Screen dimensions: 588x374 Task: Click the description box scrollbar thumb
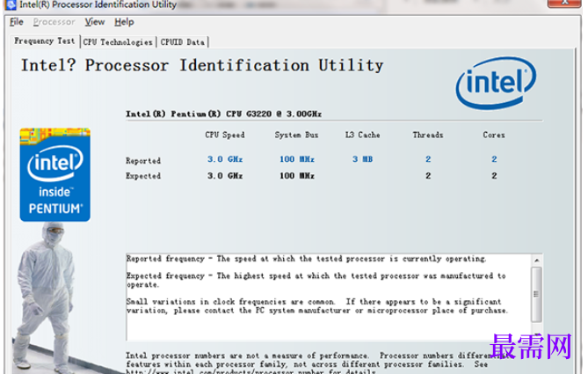point(537,294)
